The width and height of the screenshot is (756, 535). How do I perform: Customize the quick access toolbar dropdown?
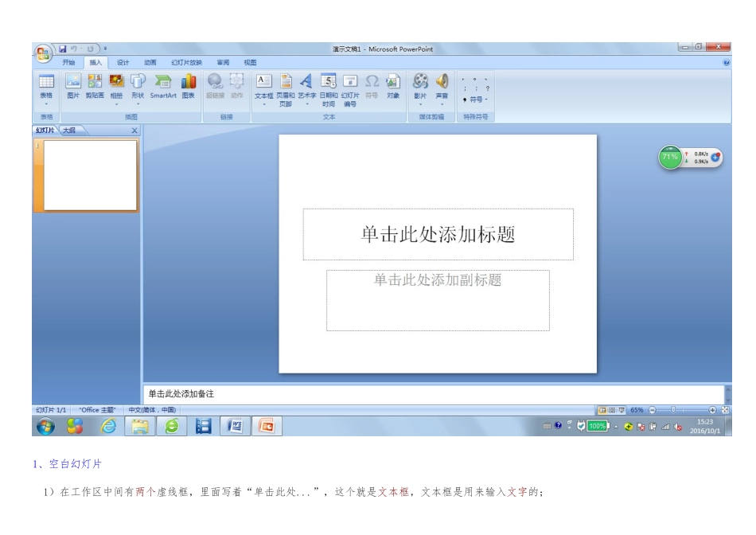point(105,49)
